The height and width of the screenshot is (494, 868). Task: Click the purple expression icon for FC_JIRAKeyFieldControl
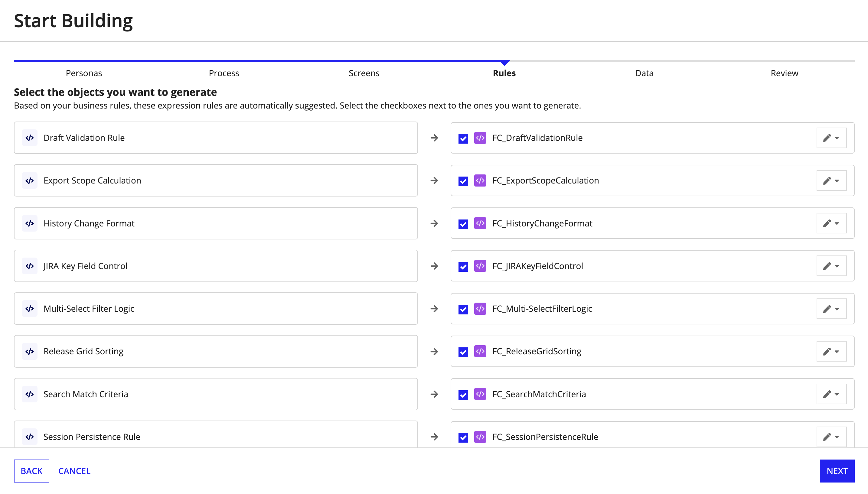pyautogui.click(x=480, y=266)
